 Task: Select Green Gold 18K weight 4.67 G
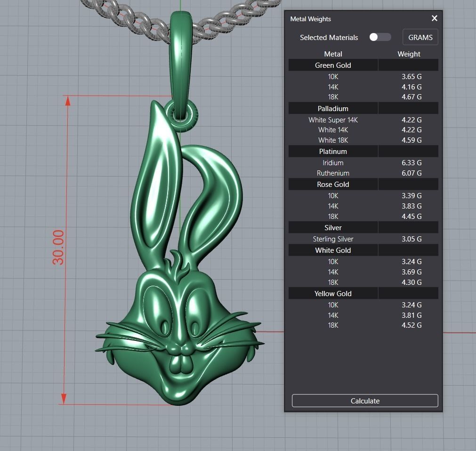click(411, 97)
